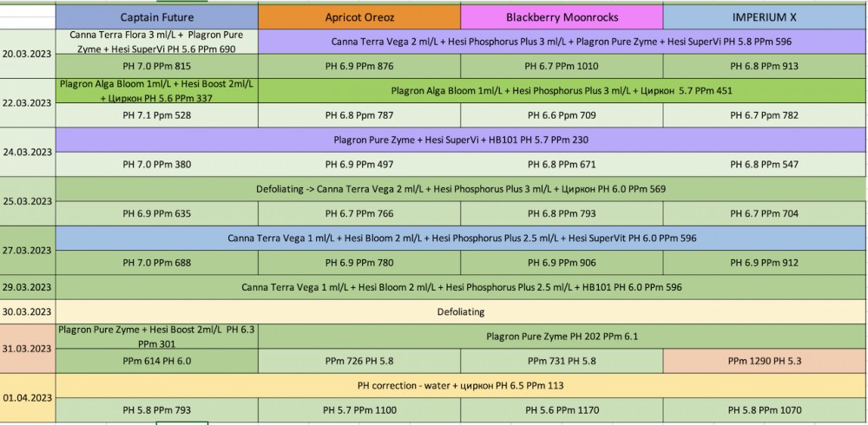This screenshot has width=868, height=425.
Task: Click the cell reading PH 6.9 PPm 906
Action: (562, 263)
